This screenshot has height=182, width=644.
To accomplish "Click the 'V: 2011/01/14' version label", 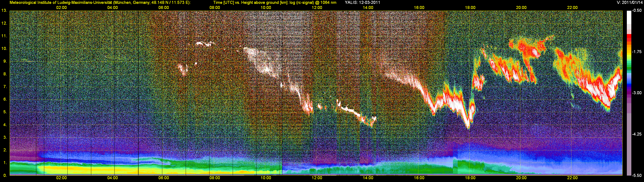I will coord(629,3).
